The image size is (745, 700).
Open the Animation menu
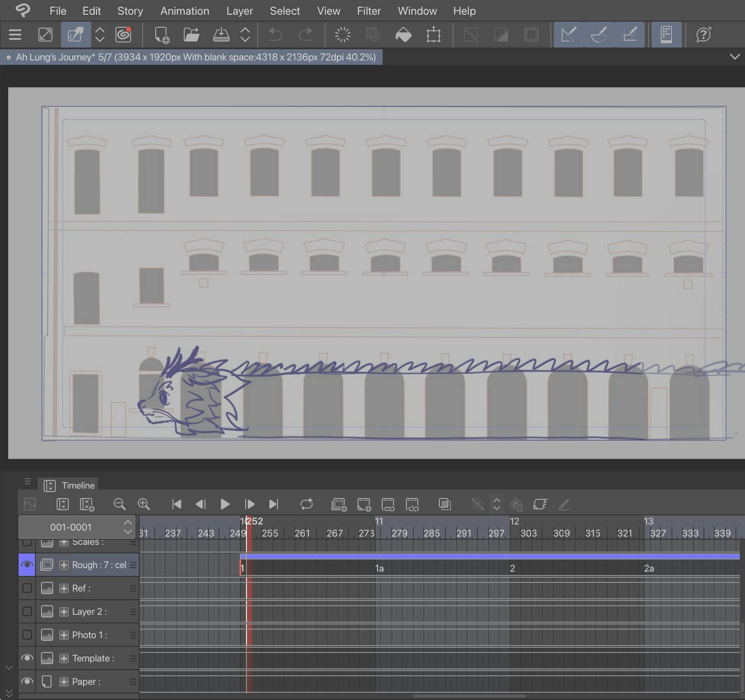[185, 11]
